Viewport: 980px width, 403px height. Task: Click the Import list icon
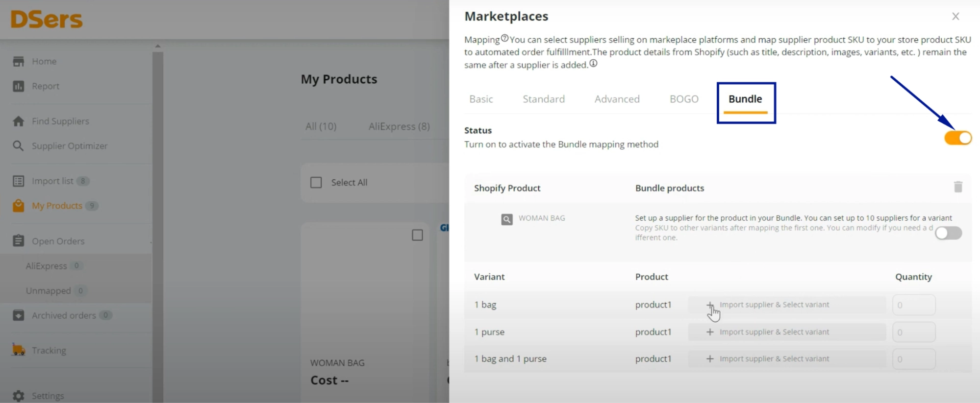(19, 181)
